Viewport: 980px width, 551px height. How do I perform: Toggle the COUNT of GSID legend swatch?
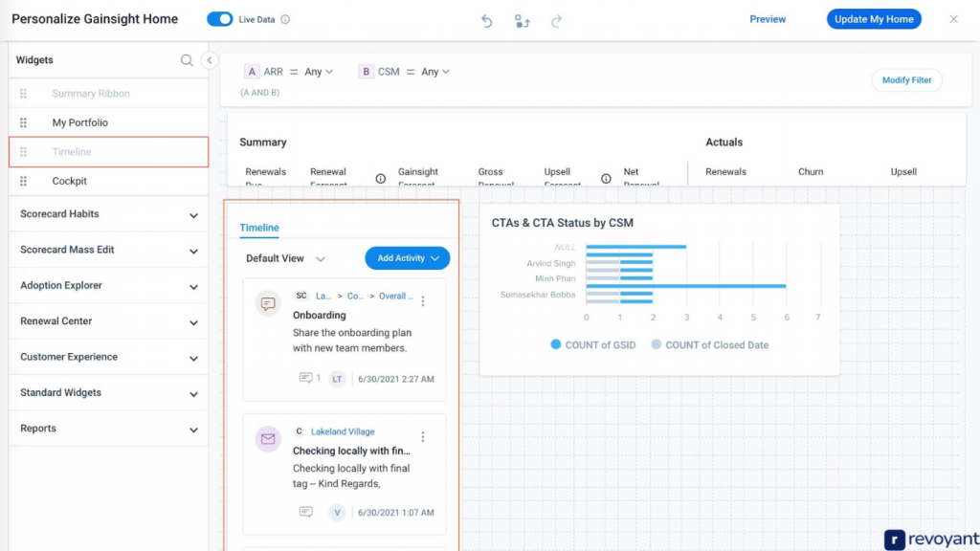pos(555,344)
